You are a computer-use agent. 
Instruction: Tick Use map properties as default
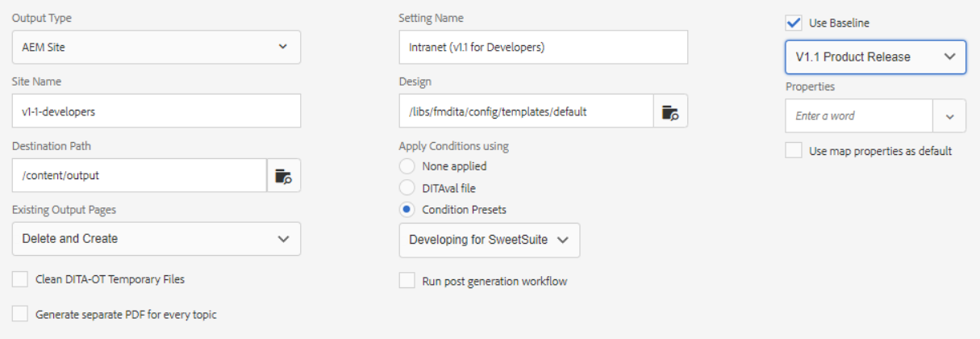point(794,151)
